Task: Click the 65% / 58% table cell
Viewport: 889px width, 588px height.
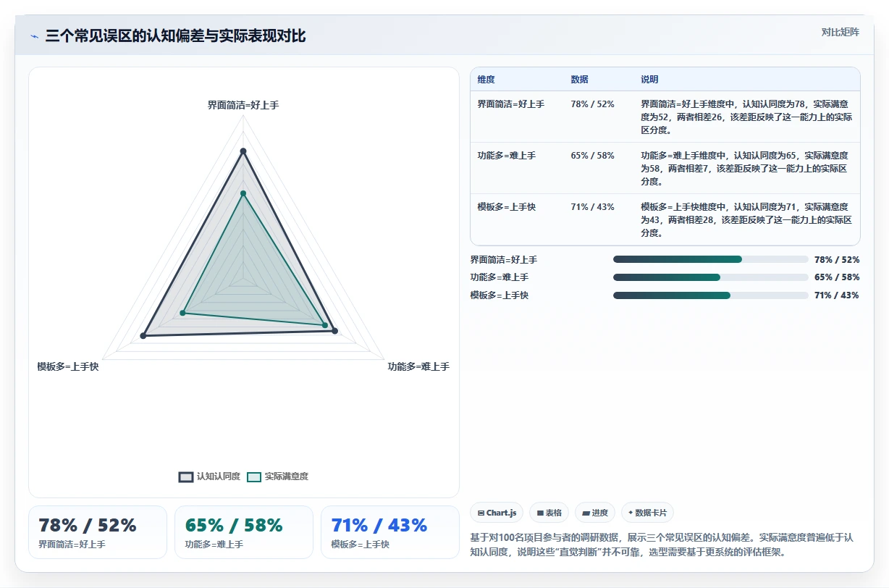Action: pos(592,156)
